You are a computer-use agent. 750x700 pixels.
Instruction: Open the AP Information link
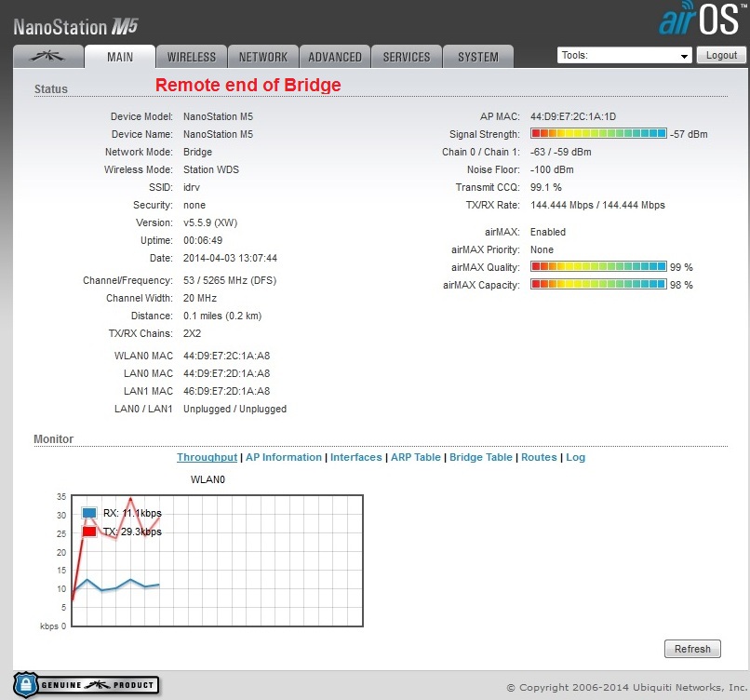pos(284,457)
